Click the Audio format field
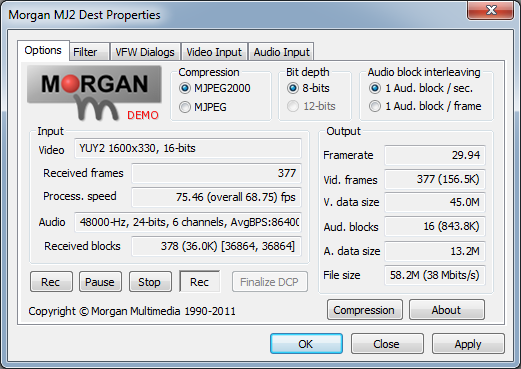This screenshot has width=521, height=369. 188,222
